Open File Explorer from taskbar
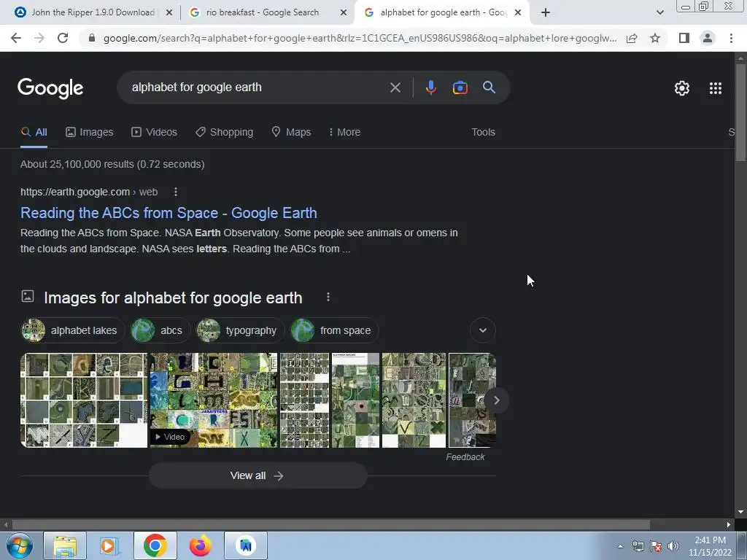This screenshot has width=747, height=560. 65,545
